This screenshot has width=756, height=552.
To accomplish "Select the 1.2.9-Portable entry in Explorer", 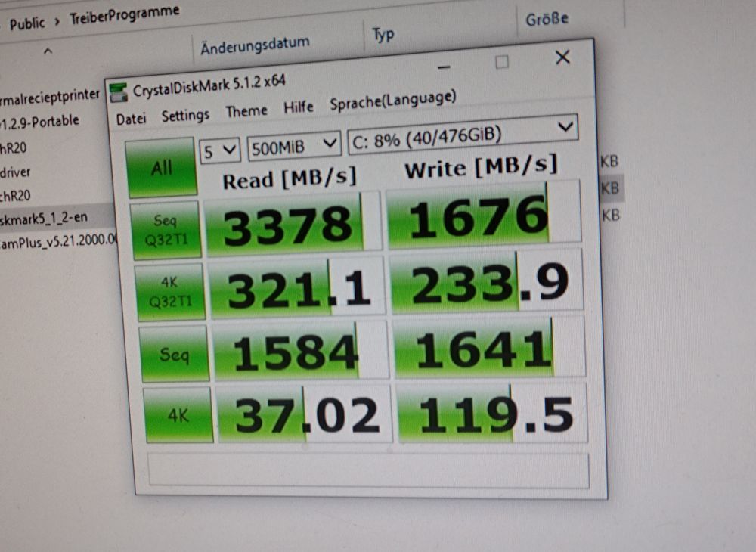I will coord(39,122).
